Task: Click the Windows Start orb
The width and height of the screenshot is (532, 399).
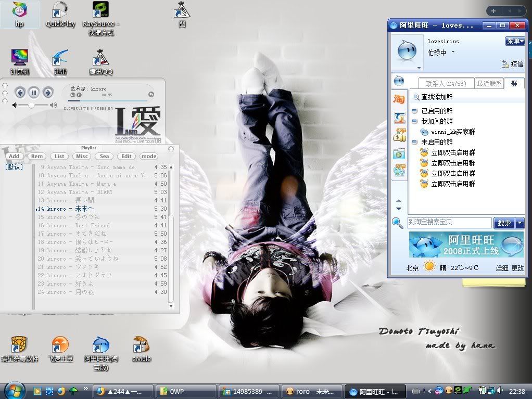Action: point(14,391)
